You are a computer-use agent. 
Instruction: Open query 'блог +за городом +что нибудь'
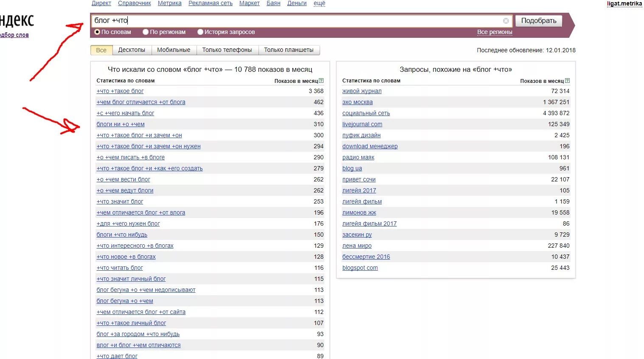pyautogui.click(x=138, y=334)
